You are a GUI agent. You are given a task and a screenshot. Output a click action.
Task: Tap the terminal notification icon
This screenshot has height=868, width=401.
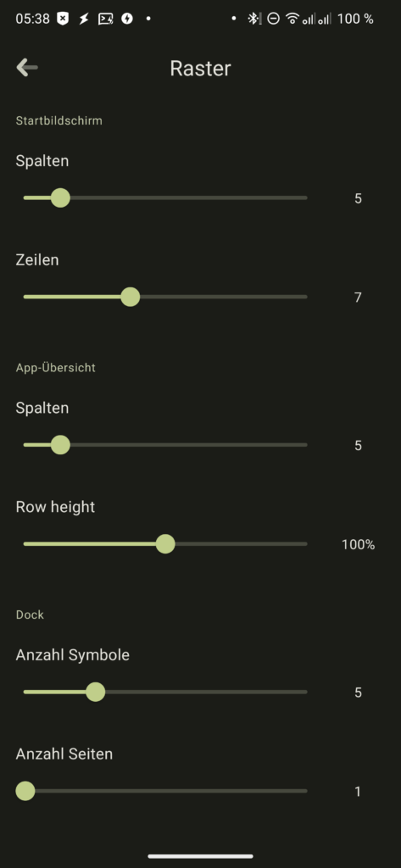(105, 19)
